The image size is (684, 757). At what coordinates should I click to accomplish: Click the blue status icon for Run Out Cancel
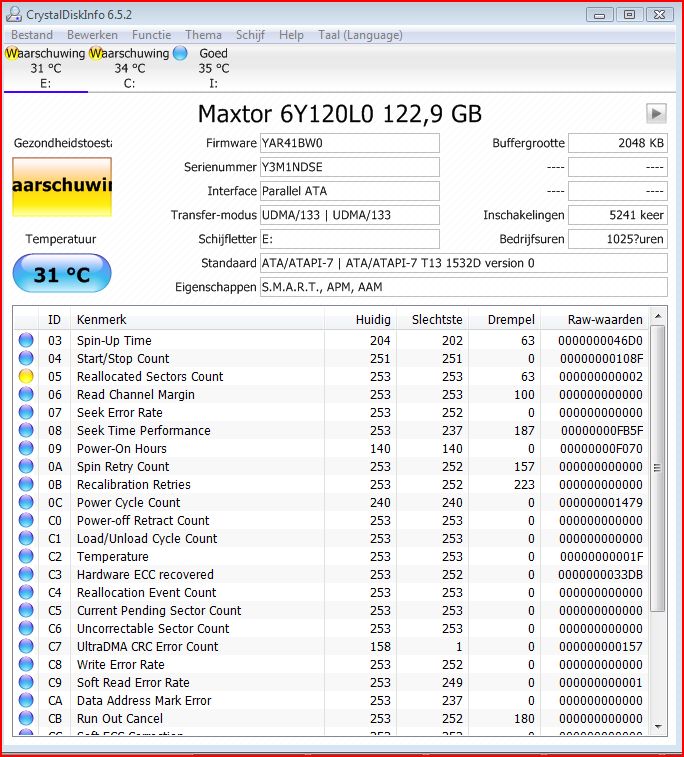coord(26,718)
